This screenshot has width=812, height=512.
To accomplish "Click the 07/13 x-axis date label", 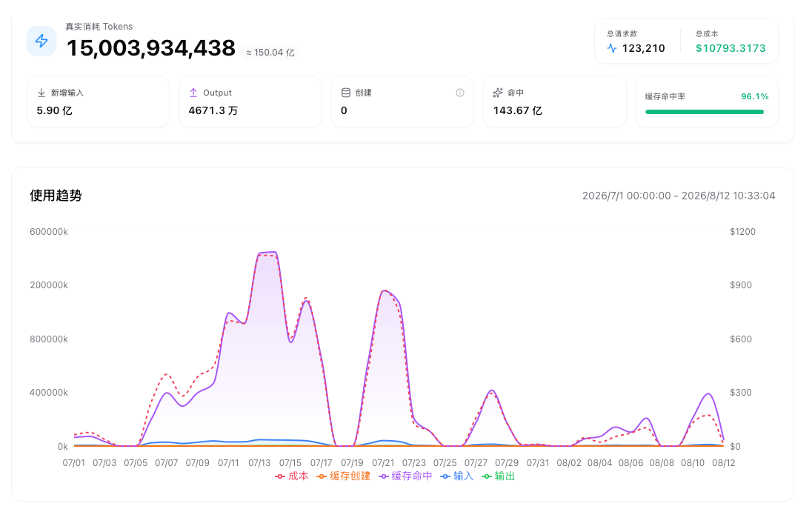I will tap(259, 463).
